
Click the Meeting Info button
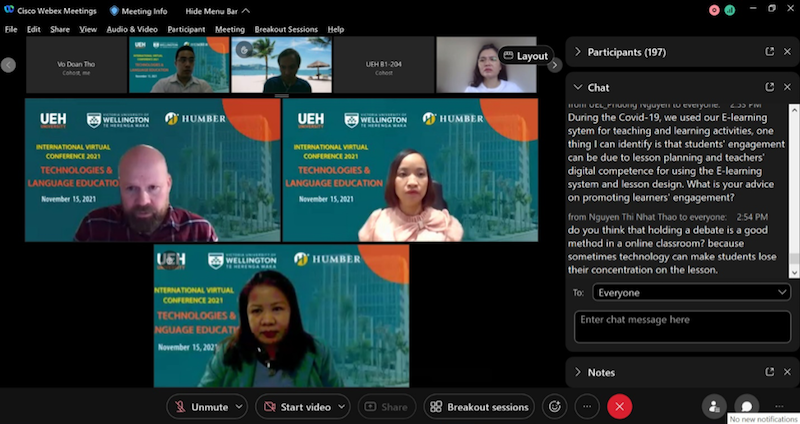pos(138,11)
